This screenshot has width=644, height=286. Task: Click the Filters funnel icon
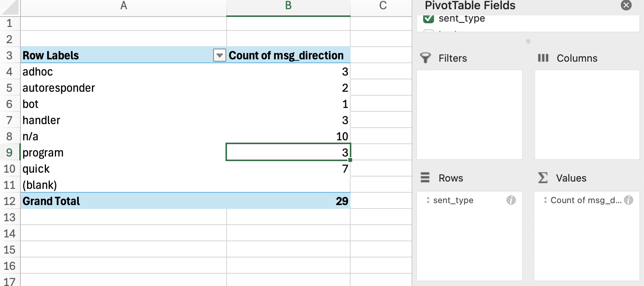(425, 58)
